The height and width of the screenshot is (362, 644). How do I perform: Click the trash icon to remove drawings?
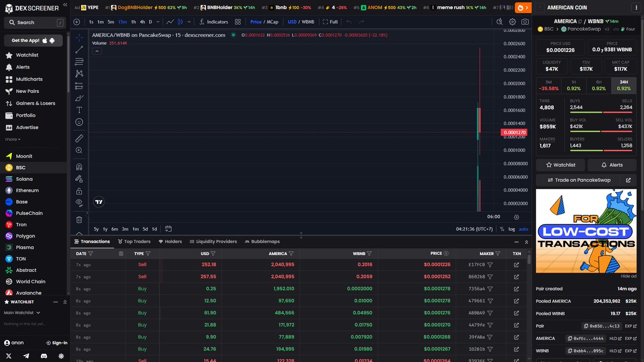point(79,219)
